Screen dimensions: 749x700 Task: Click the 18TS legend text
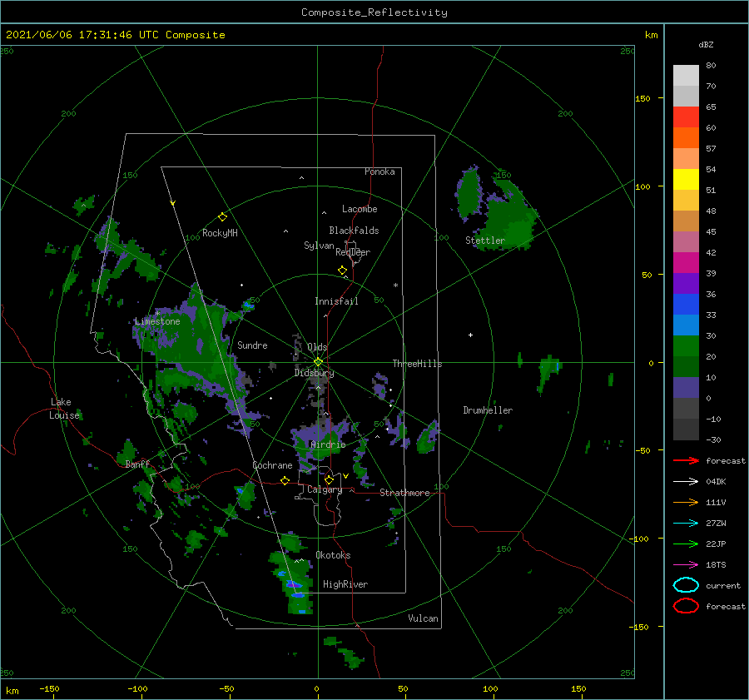(716, 565)
